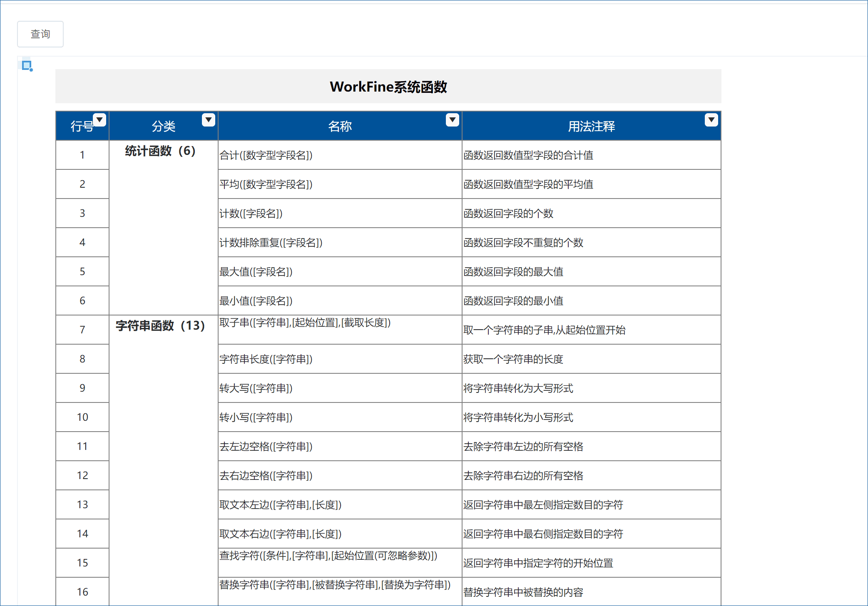868x606 pixels.
Task: Click note 取一个字符串的子串,从起始位置开始
Action: [x=592, y=330]
